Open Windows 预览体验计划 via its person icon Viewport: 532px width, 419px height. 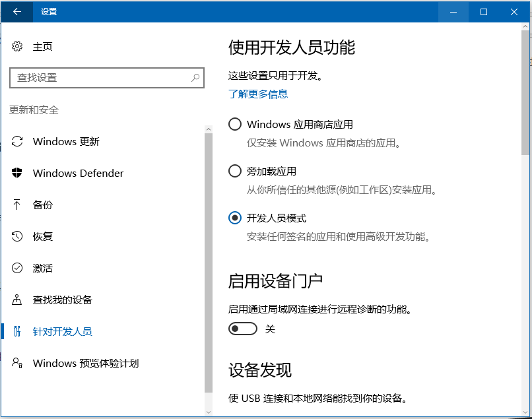click(x=17, y=363)
